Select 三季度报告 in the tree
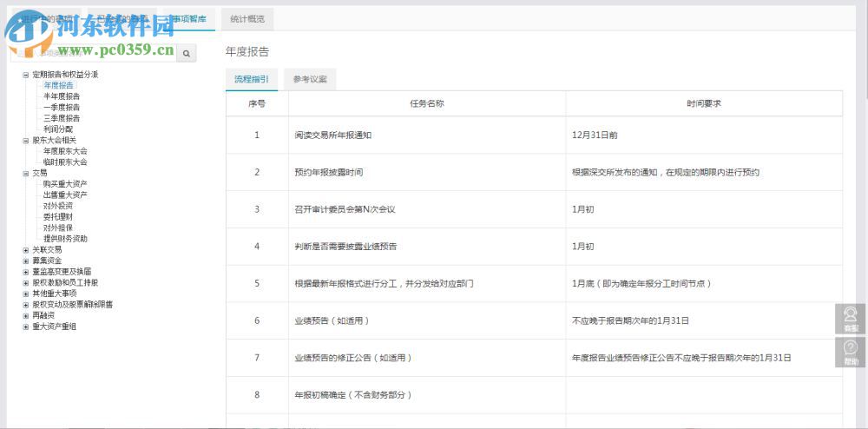Screen dimensions: 868x429 [62, 118]
